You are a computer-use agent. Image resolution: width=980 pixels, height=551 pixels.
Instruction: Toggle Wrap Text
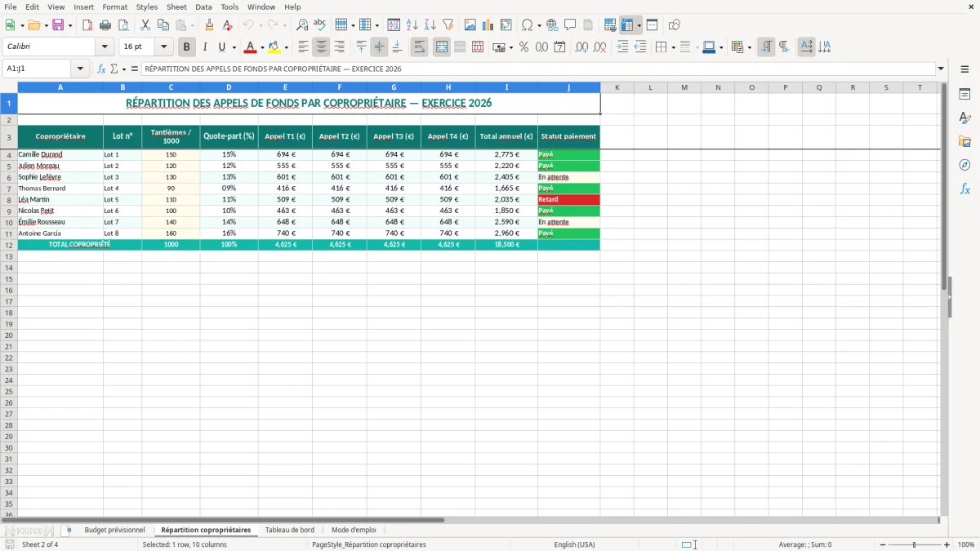419,47
